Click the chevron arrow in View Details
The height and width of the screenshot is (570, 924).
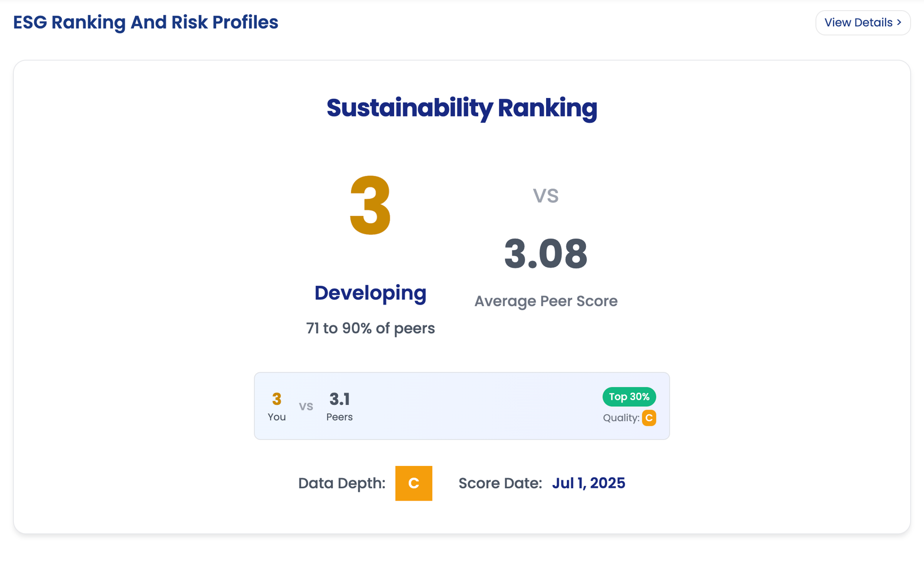pyautogui.click(x=899, y=22)
